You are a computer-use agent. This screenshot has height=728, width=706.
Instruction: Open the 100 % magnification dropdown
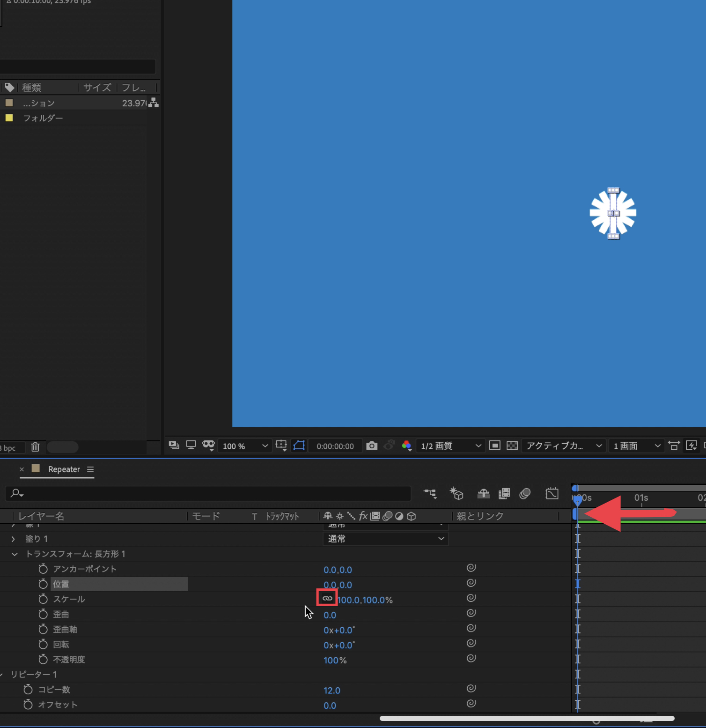coord(245,446)
